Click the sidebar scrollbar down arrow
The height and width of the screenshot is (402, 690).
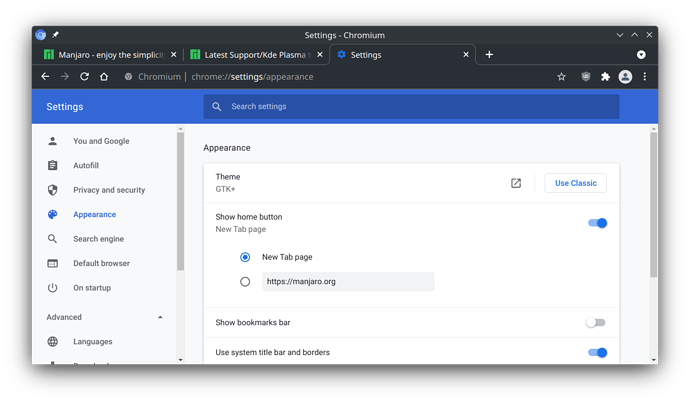click(180, 360)
